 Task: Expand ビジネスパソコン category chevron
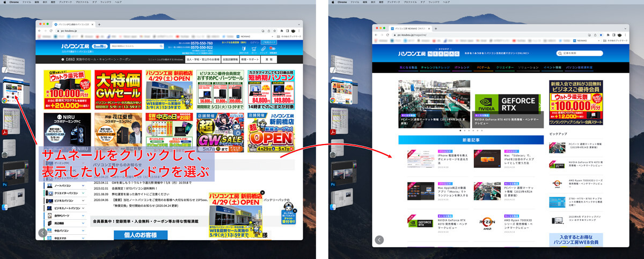click(x=83, y=200)
